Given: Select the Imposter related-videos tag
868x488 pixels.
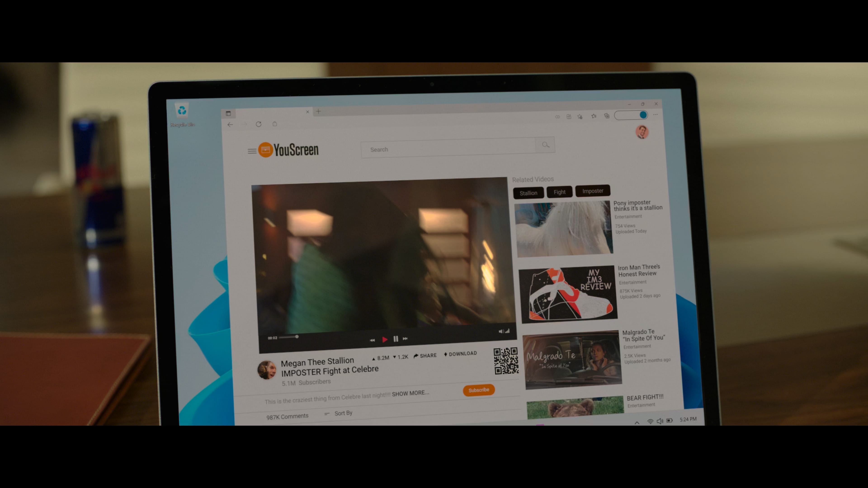Looking at the screenshot, I should click(593, 191).
